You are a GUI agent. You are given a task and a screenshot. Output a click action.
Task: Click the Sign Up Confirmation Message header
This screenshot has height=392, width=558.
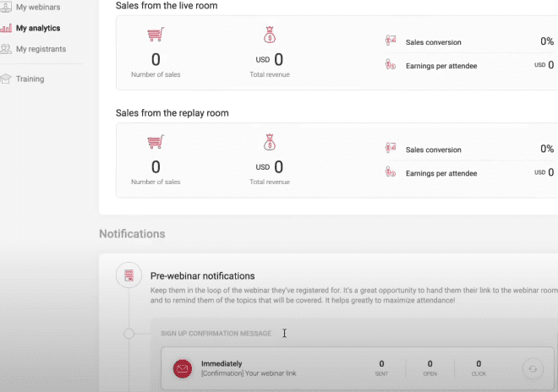pos(216,334)
